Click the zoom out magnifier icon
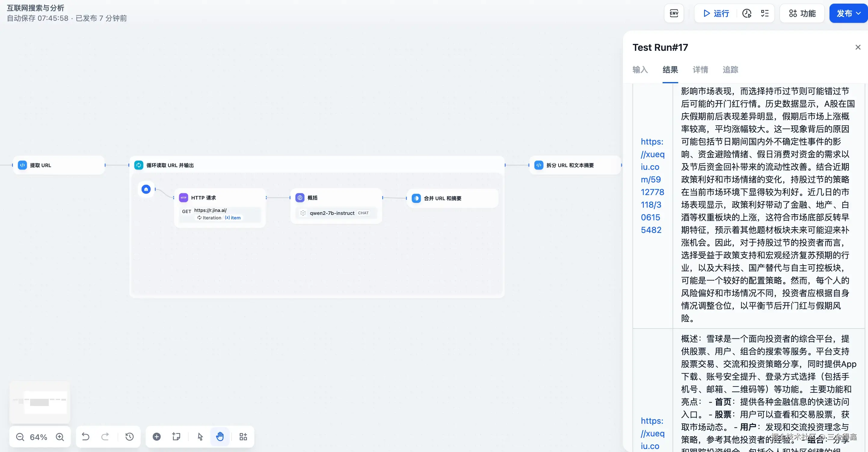 (20, 437)
